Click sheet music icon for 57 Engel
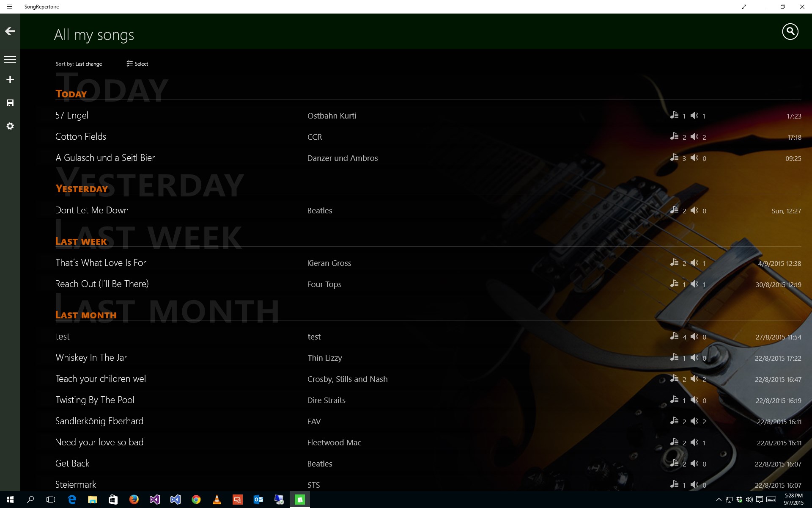This screenshot has height=508, width=812. point(674,115)
